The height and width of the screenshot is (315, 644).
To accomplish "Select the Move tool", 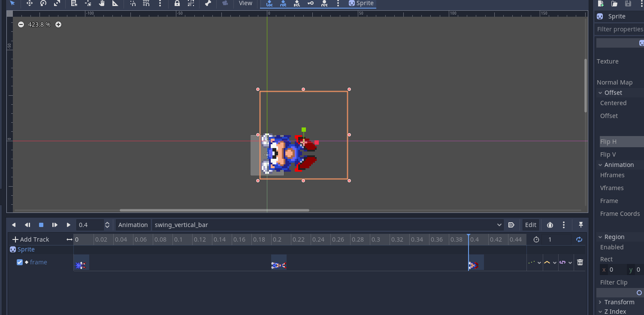I will coord(29,3).
